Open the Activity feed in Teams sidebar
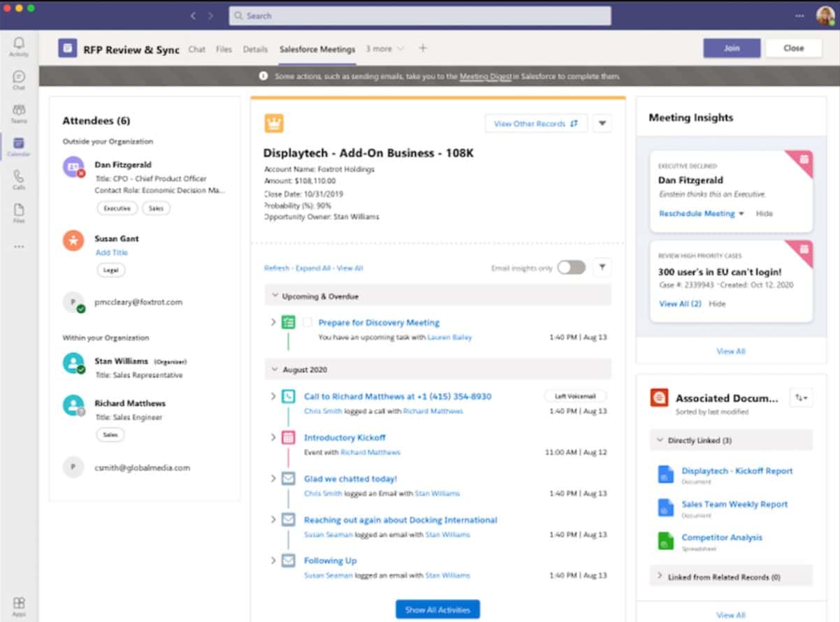 [x=19, y=44]
